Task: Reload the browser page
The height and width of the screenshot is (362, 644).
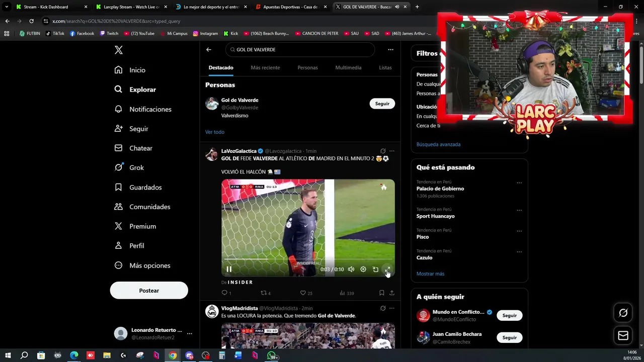Action: [x=31, y=21]
